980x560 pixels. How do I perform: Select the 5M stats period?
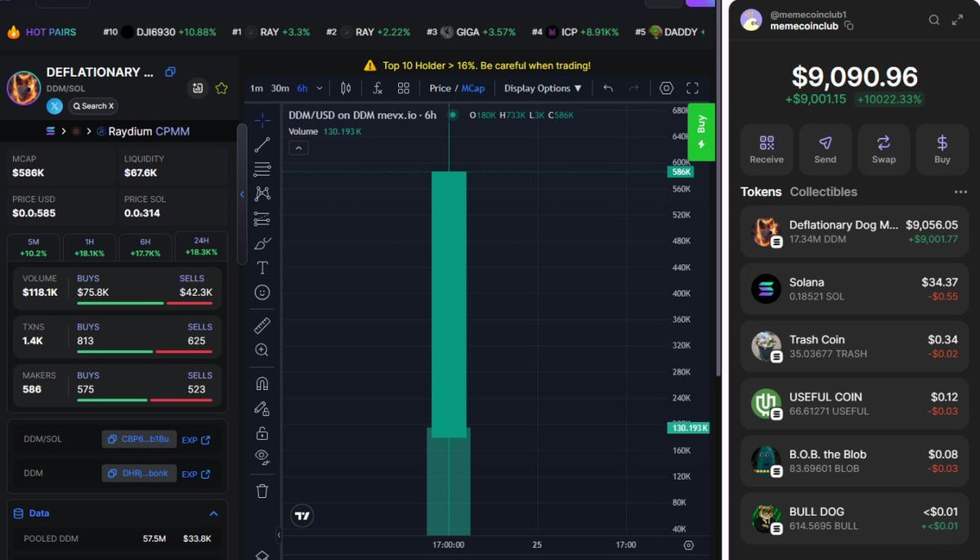point(34,247)
